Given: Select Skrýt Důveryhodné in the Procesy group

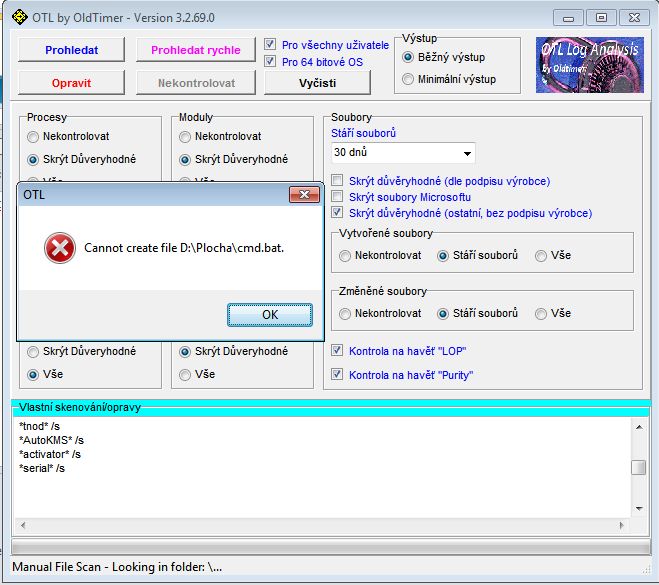Looking at the screenshot, I should 33,160.
